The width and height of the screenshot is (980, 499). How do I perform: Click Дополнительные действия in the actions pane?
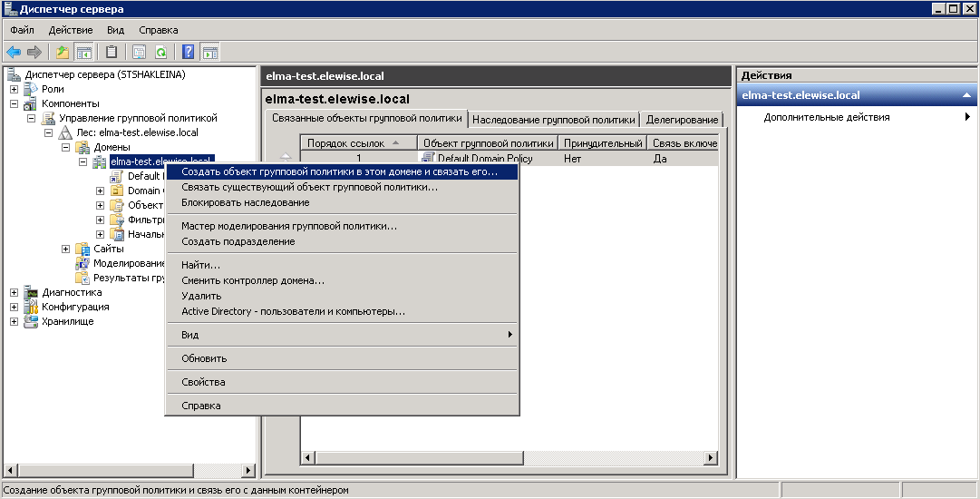pyautogui.click(x=826, y=117)
